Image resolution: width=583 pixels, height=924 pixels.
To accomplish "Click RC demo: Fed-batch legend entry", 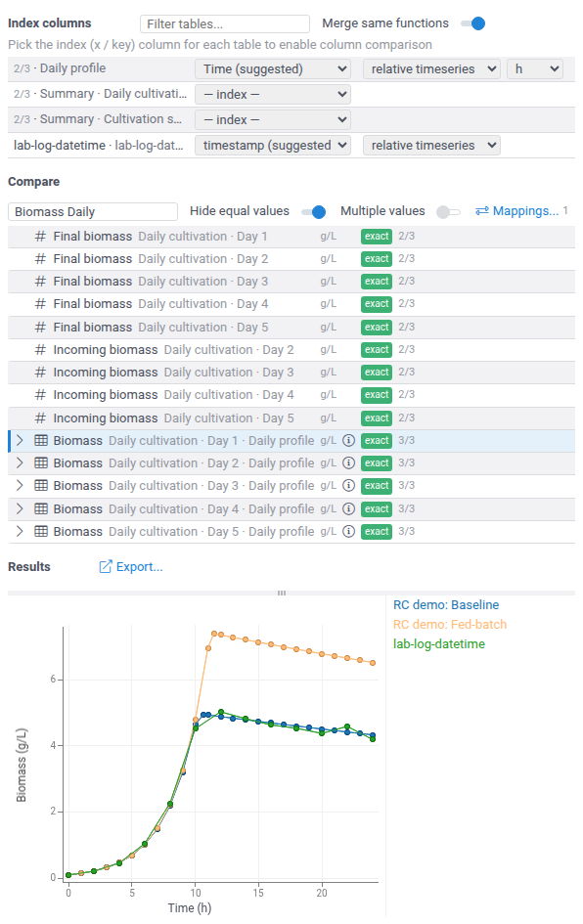I will [450, 624].
